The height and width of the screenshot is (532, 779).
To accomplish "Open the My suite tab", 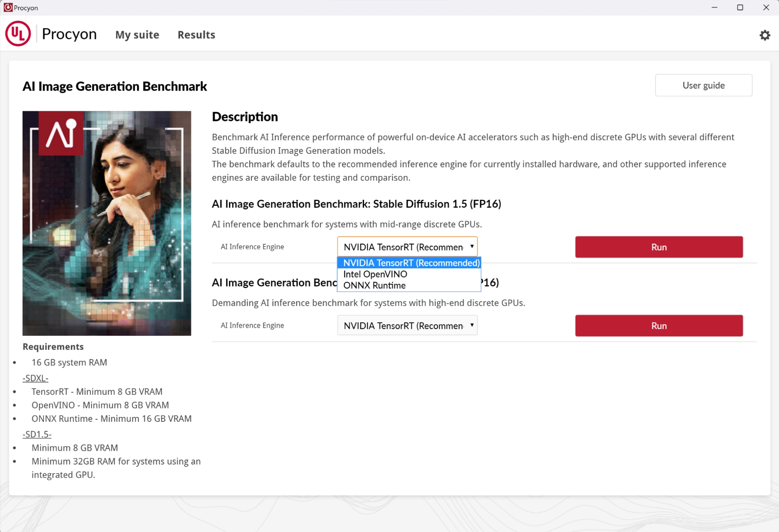I will tap(137, 34).
